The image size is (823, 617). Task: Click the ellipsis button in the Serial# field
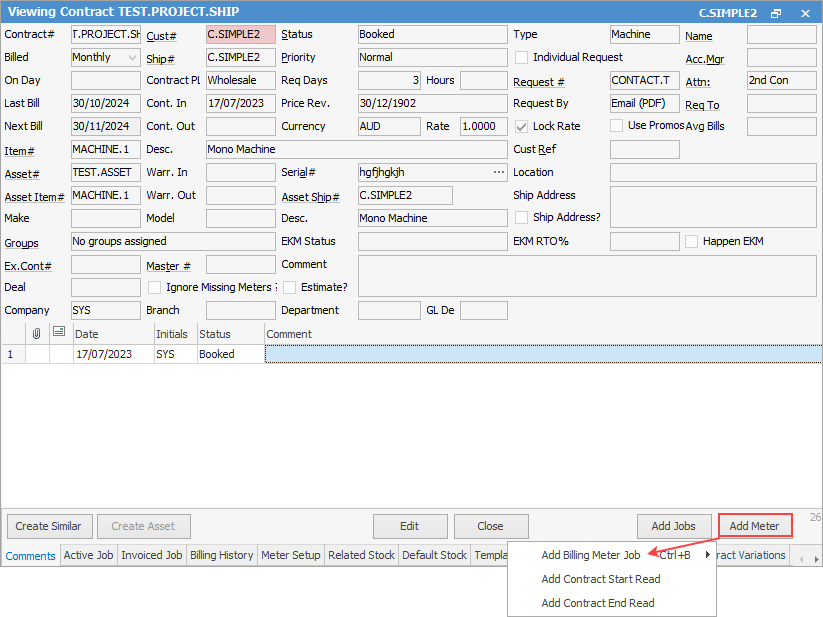pos(499,172)
